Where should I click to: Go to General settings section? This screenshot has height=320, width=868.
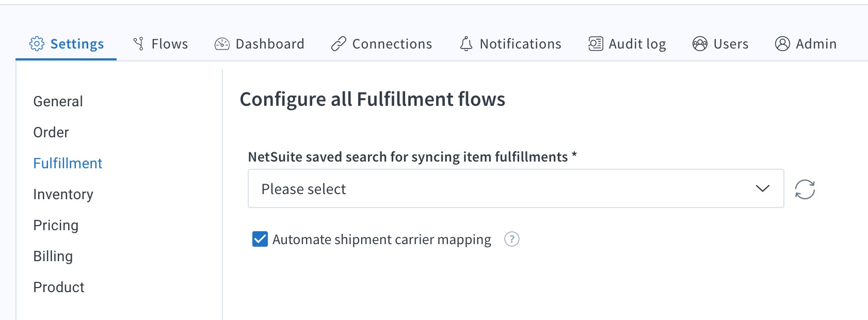pos(58,102)
